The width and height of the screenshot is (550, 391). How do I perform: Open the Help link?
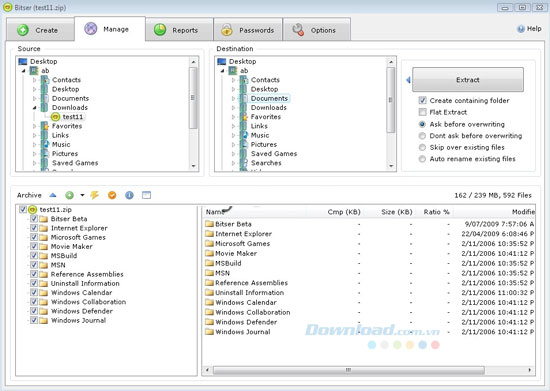[x=534, y=29]
